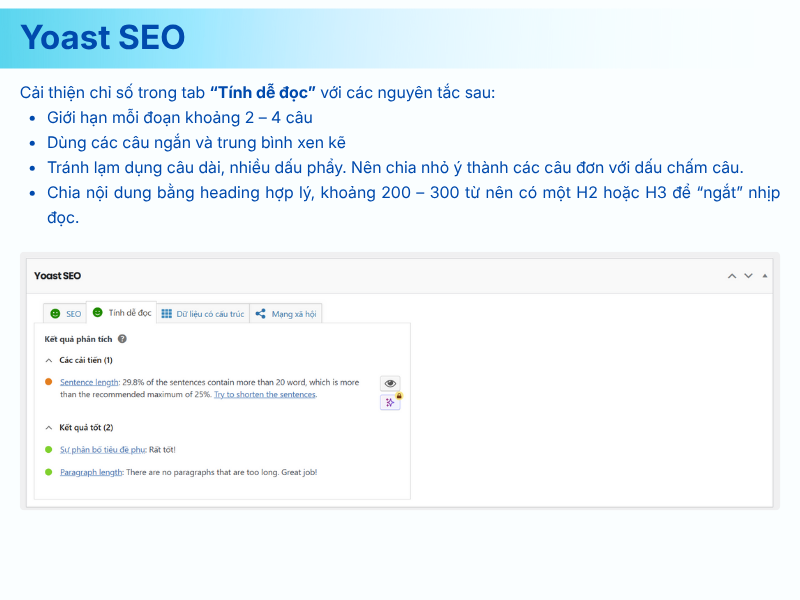Click the Yoast SEO panel title
Screen dimensions: 800x600
click(58, 275)
